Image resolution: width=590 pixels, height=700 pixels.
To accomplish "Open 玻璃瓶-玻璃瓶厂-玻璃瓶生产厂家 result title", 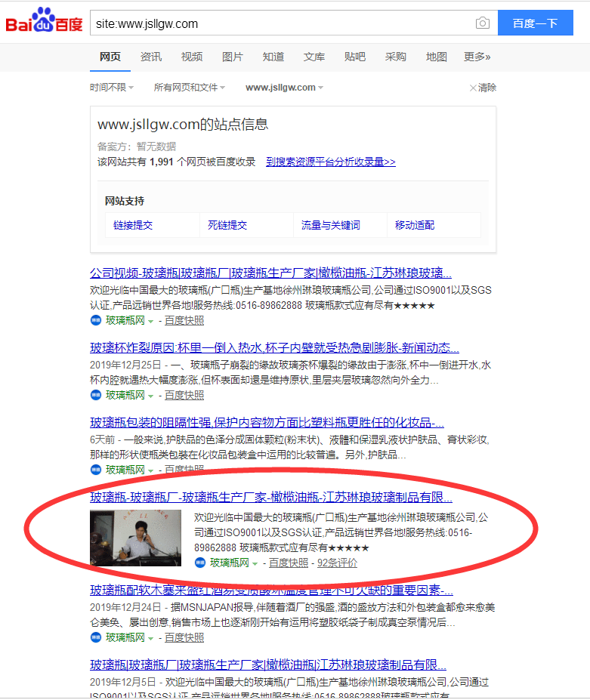I will tap(271, 497).
